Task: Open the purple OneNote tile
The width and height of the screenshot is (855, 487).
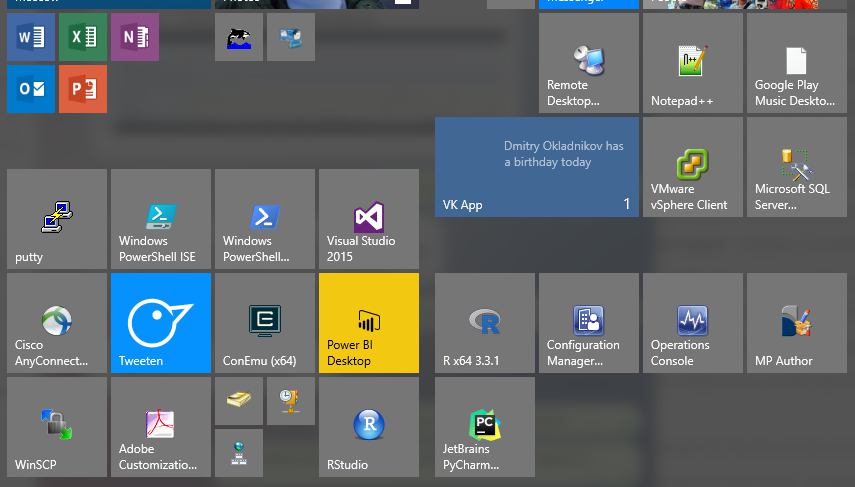Action: coord(135,37)
